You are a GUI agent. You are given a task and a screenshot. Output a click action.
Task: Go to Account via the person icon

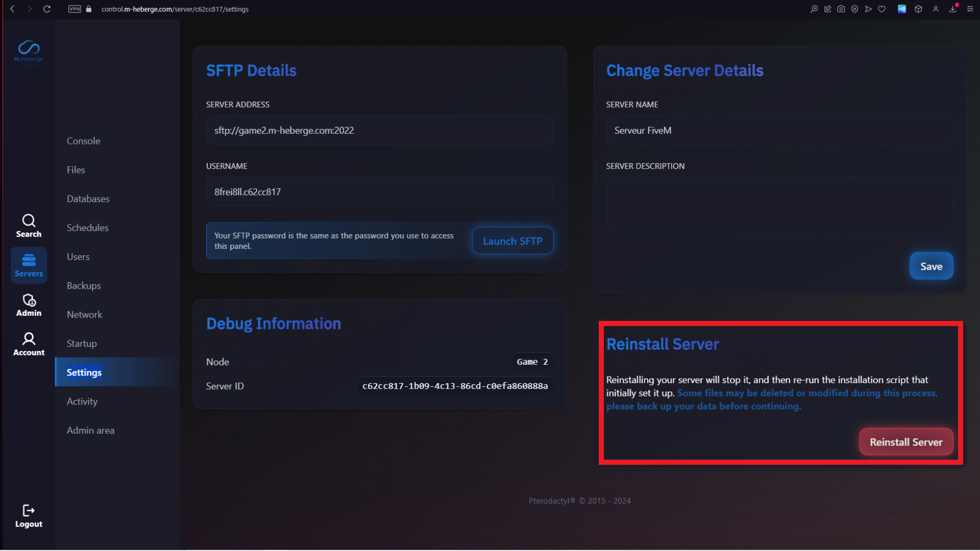coord(29,339)
